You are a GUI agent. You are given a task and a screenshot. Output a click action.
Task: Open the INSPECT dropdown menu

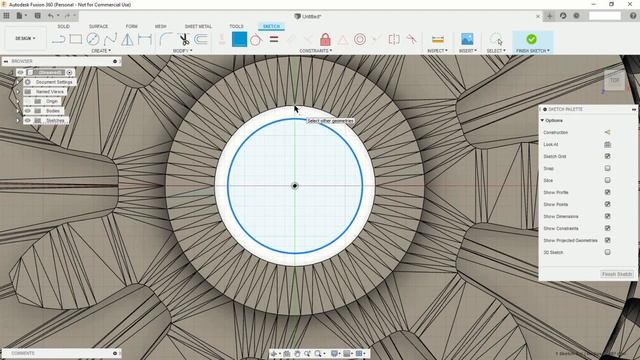click(437, 51)
